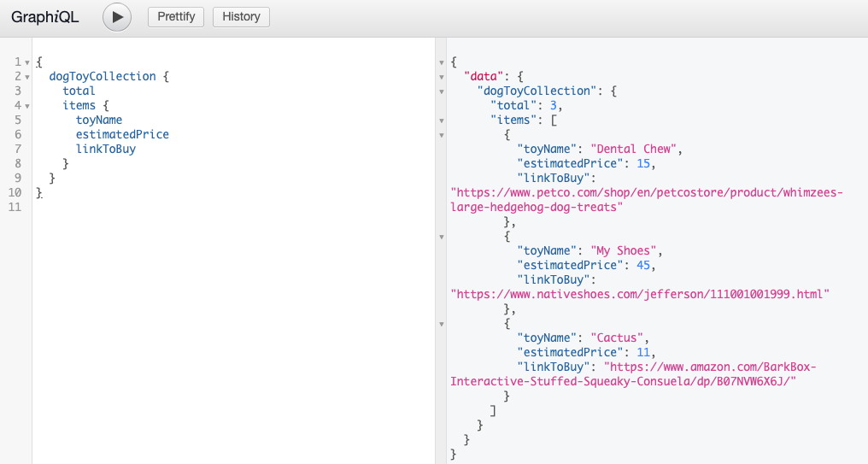Collapse the items block at line 4
This screenshot has width=868, height=464.
click(27, 106)
